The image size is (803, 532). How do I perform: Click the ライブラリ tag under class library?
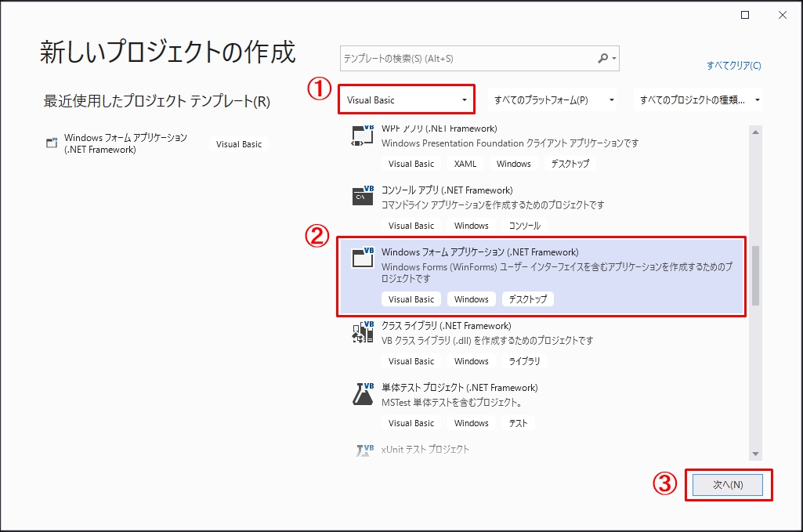[524, 361]
